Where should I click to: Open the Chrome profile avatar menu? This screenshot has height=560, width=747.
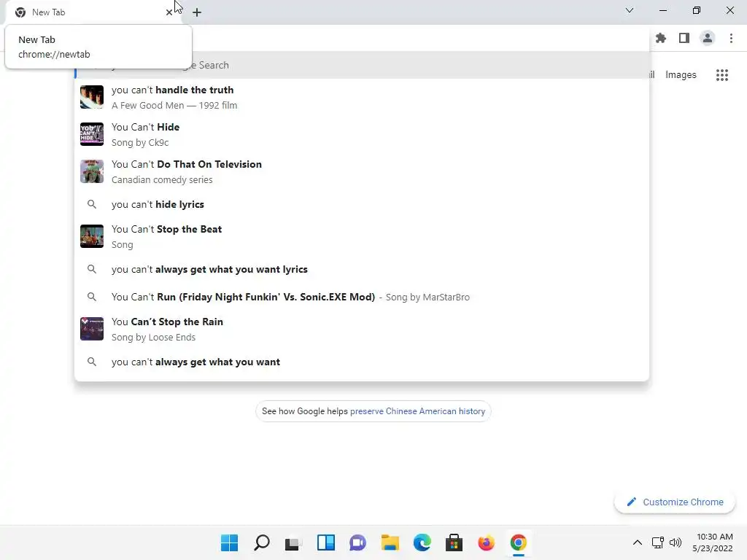click(708, 38)
